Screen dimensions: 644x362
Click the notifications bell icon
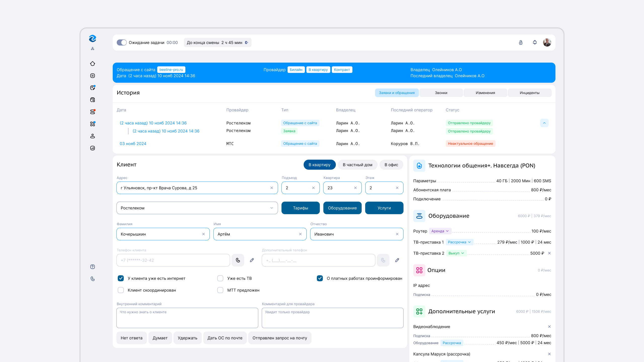[535, 42]
